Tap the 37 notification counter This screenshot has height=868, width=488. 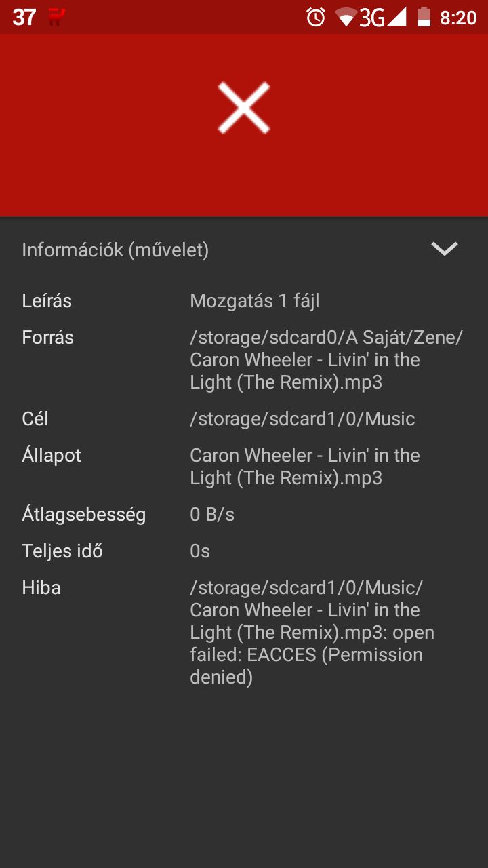pyautogui.click(x=24, y=17)
